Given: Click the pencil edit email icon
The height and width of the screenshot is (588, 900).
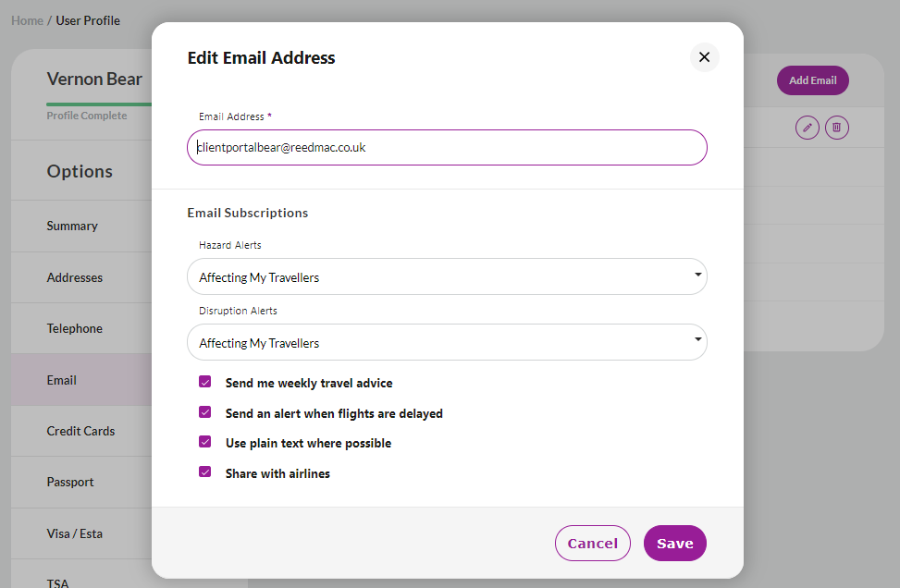Looking at the screenshot, I should [807, 128].
